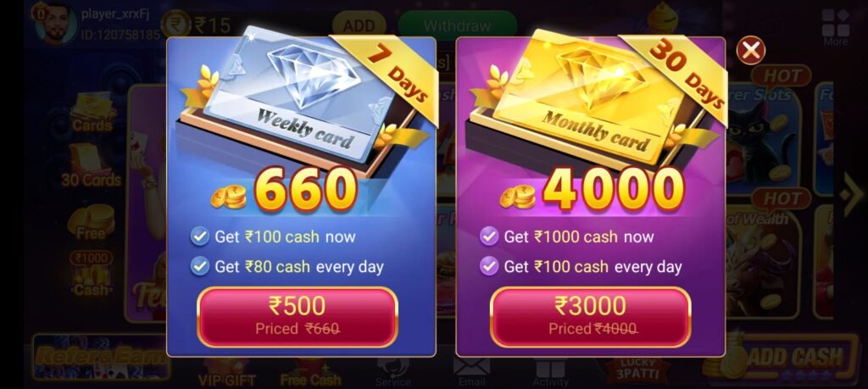This screenshot has height=389, width=868.
Task: Show next games with right arrow
Action: (851, 194)
